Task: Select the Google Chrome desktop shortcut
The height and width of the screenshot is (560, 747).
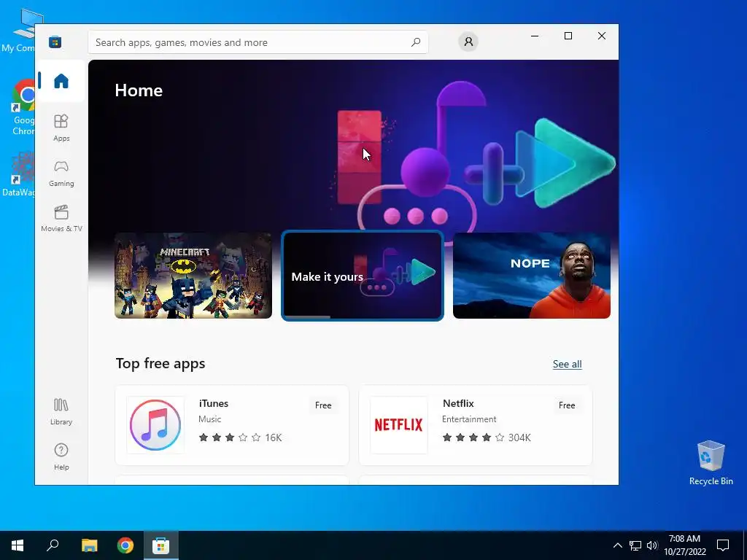Action: (x=23, y=107)
